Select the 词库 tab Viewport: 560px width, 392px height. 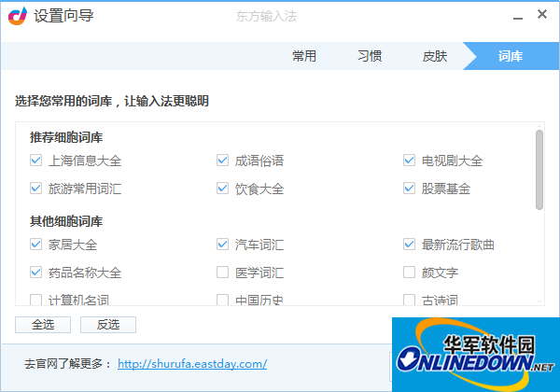tap(511, 56)
